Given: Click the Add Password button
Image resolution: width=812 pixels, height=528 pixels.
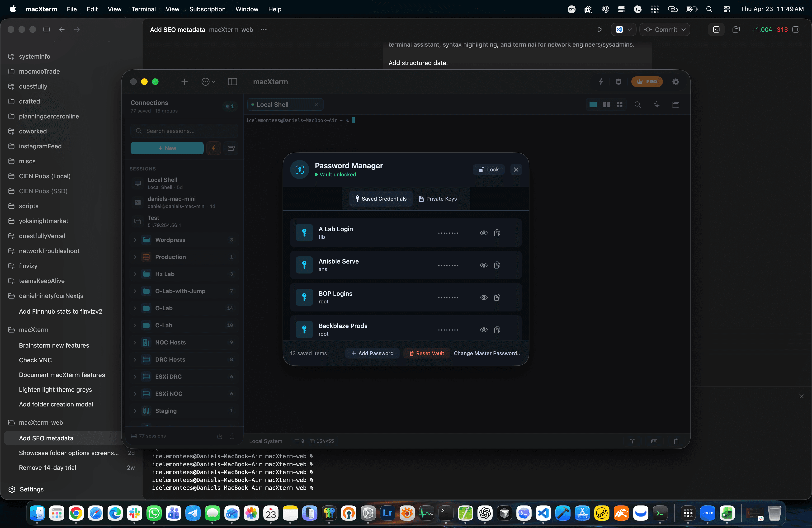Looking at the screenshot, I should (372, 353).
